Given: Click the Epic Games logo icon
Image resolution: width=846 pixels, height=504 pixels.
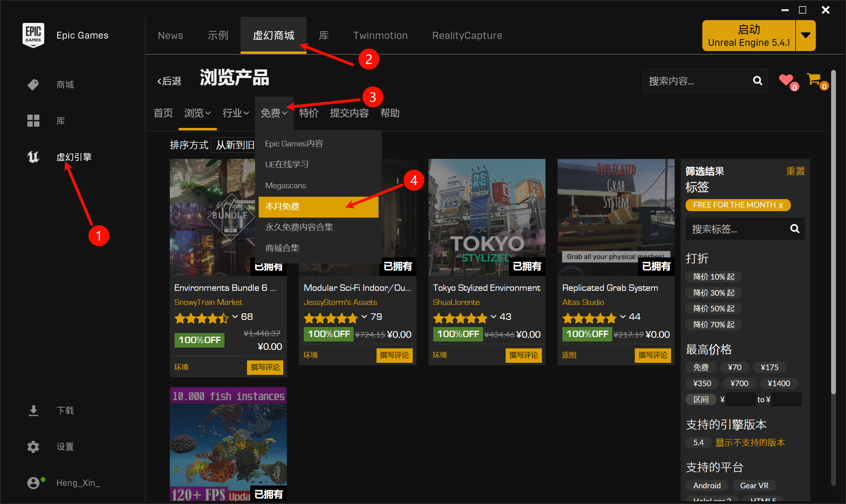Looking at the screenshot, I should click(x=33, y=35).
